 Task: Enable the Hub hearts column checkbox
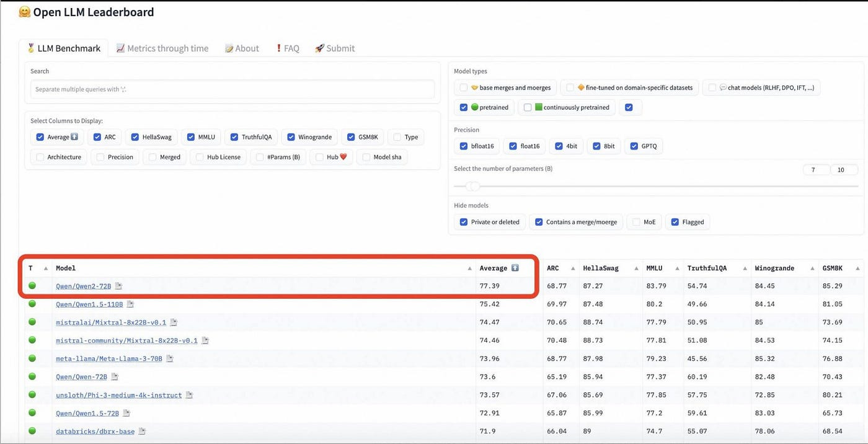[x=319, y=158]
